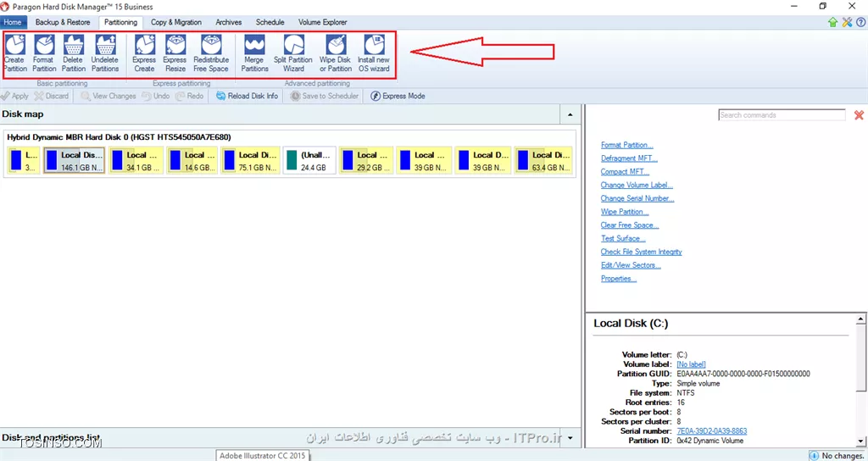868x461 pixels.
Task: Click the Format Partition... link
Action: pyautogui.click(x=626, y=145)
